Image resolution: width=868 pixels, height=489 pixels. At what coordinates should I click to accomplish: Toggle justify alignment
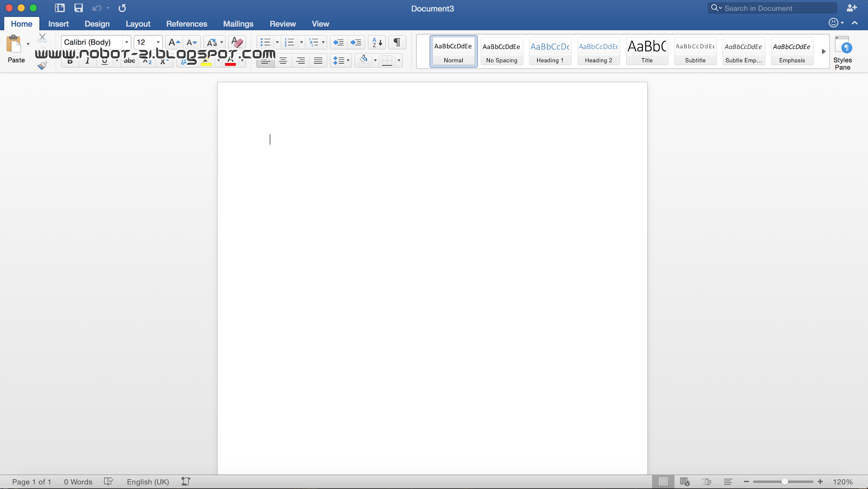(318, 60)
